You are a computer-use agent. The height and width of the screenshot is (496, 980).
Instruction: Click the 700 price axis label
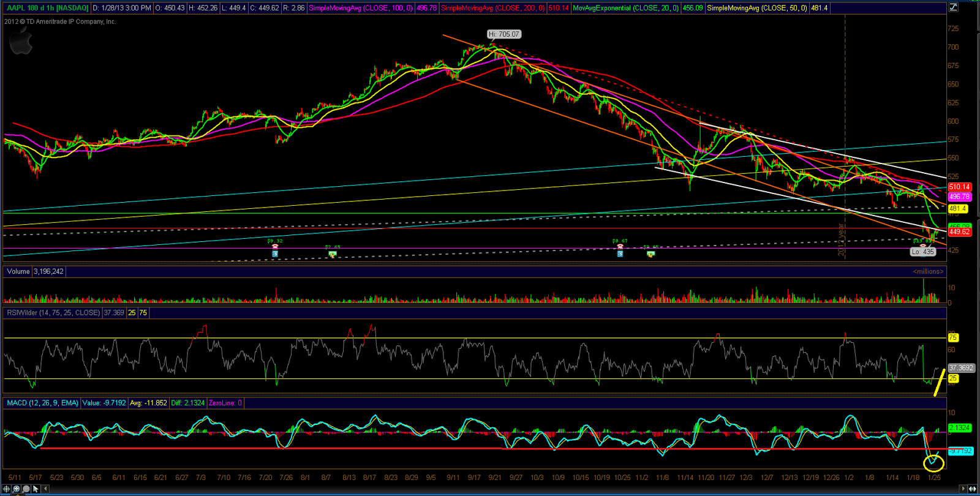coord(953,47)
